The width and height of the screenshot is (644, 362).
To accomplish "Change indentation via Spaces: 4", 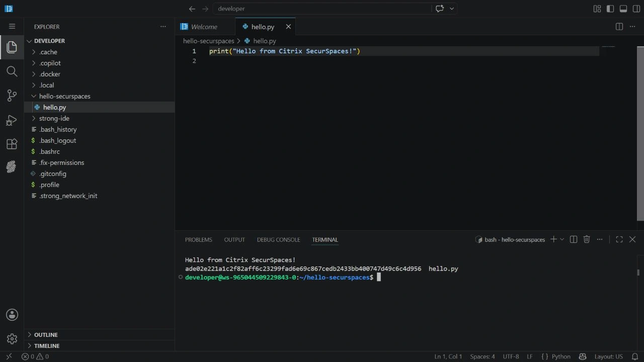I will coord(482,356).
